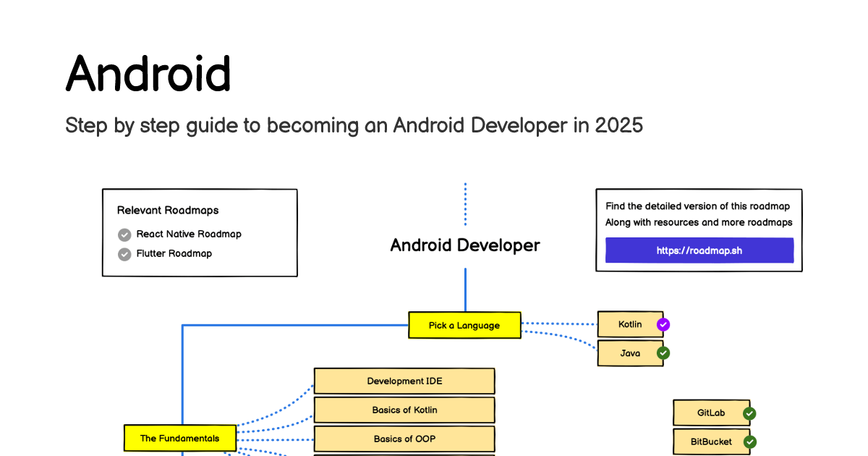868x456 pixels.
Task: Click the Android Developer heading
Action: click(465, 245)
